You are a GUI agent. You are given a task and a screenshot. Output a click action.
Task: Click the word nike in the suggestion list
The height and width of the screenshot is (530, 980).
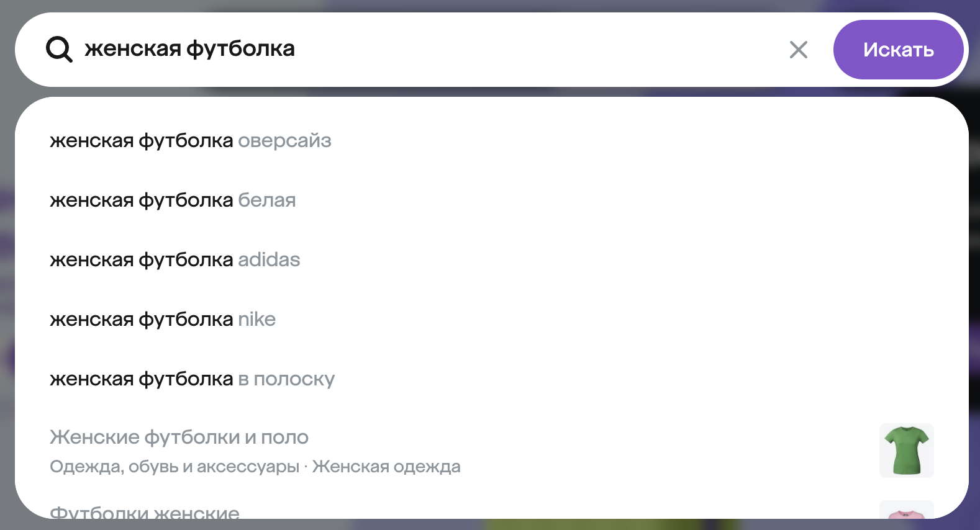coord(257,320)
